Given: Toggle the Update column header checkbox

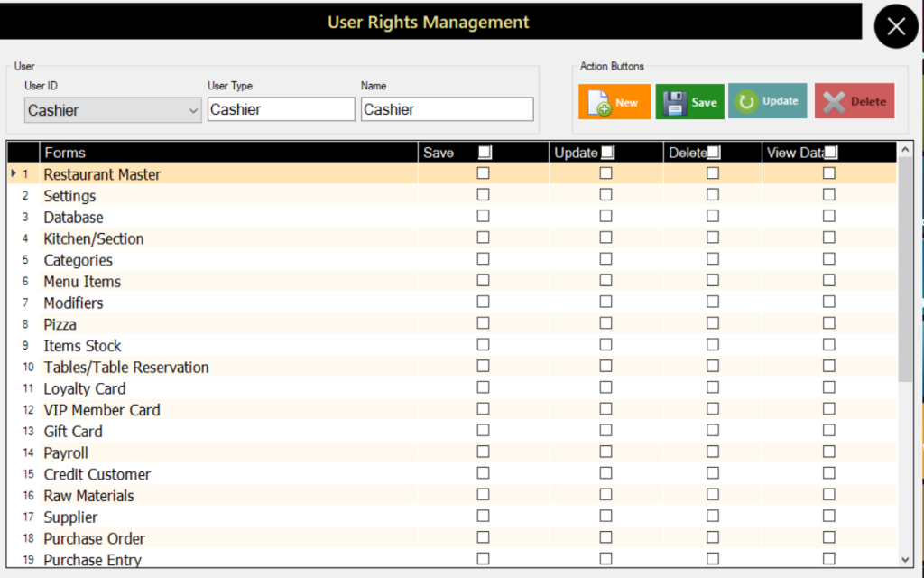Looking at the screenshot, I should point(607,152).
